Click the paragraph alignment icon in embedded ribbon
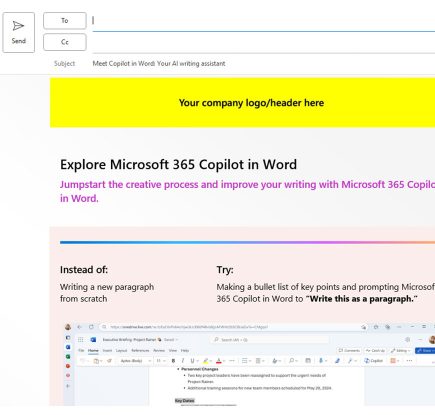 [x=258, y=361]
